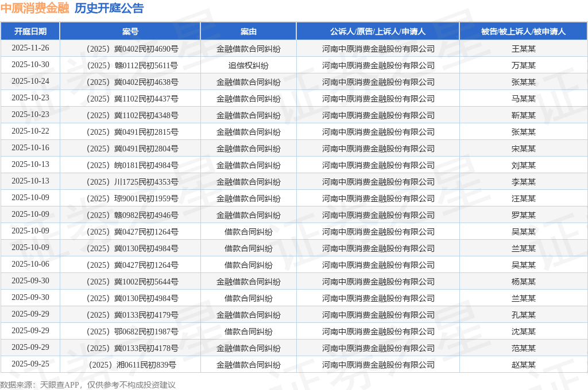This screenshot has width=588, height=390.
Task: Click defendant 王某某
Action: click(524, 49)
